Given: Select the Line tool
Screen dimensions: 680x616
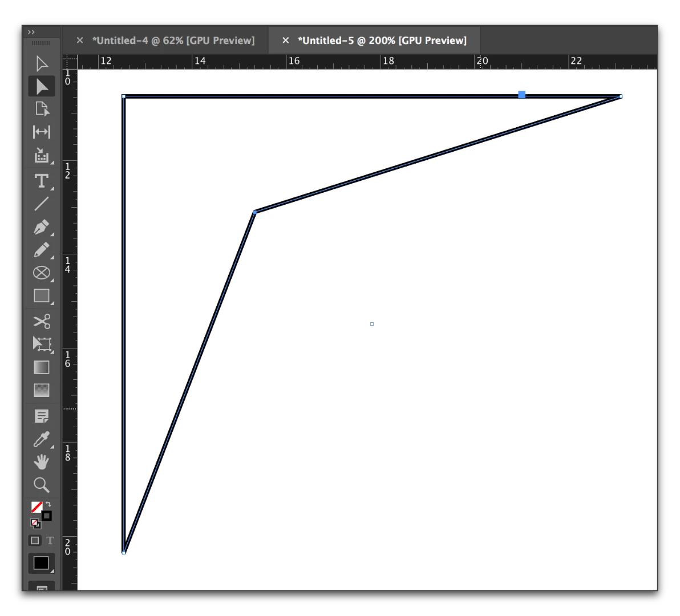Looking at the screenshot, I should tap(42, 204).
